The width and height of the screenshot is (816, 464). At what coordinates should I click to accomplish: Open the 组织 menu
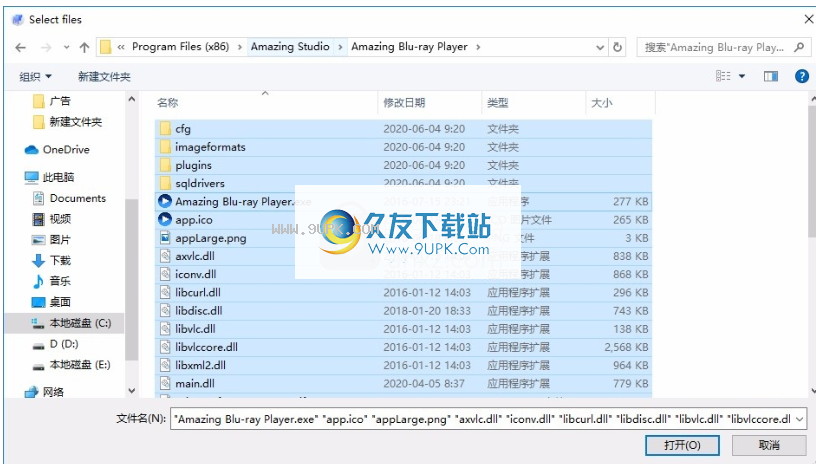35,76
